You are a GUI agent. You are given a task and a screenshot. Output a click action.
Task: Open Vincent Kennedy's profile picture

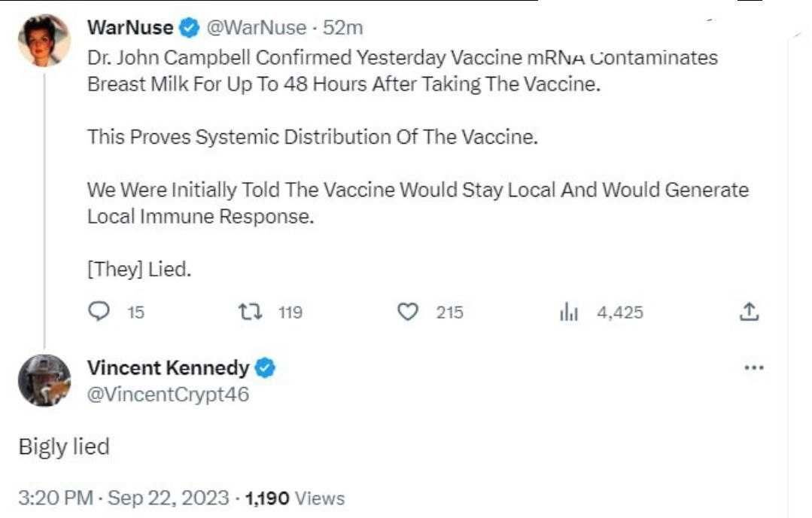tap(44, 380)
